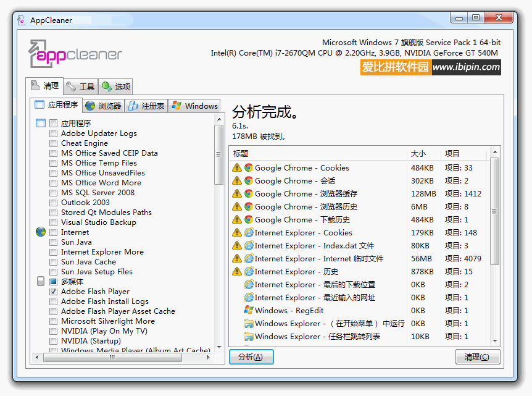The height and width of the screenshot is (396, 532).
Task: Click the results list vertical scrollbar thumb
Action: pyautogui.click(x=495, y=211)
